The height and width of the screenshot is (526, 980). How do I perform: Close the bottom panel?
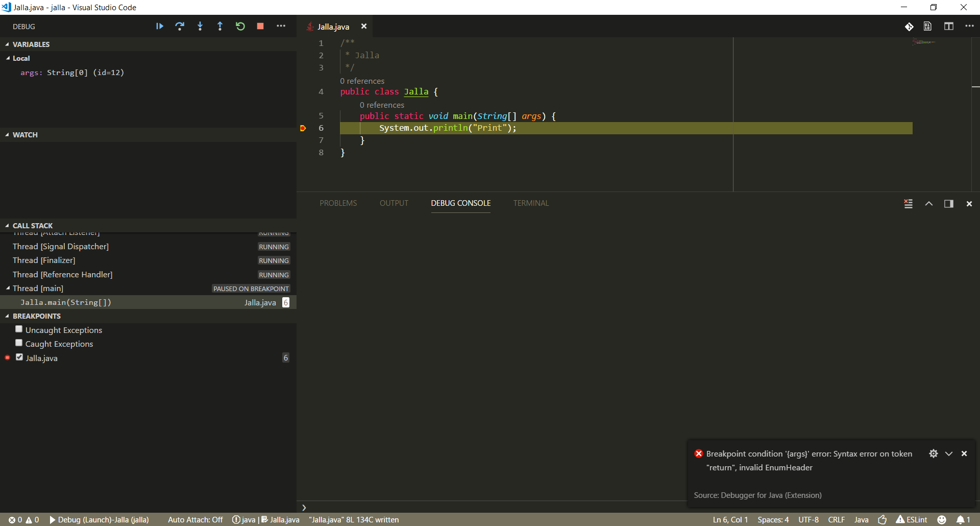(969, 204)
